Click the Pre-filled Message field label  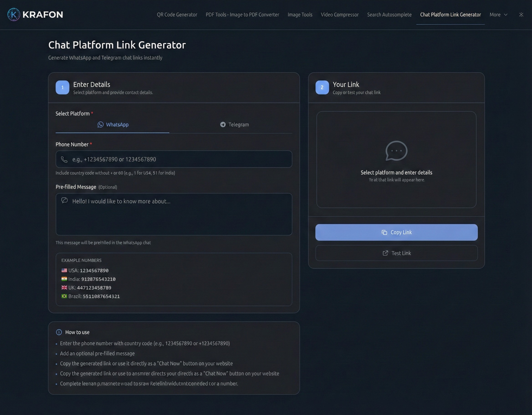[x=76, y=187]
